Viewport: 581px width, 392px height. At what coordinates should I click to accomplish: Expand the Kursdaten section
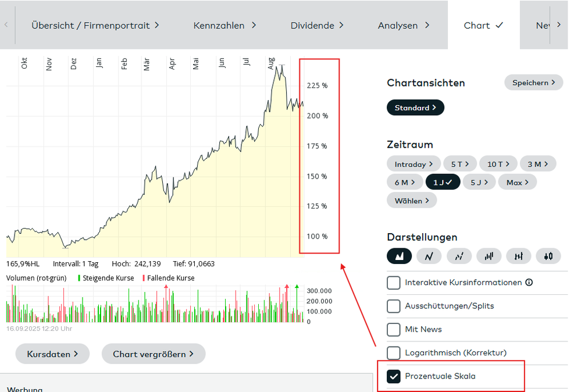(52, 354)
